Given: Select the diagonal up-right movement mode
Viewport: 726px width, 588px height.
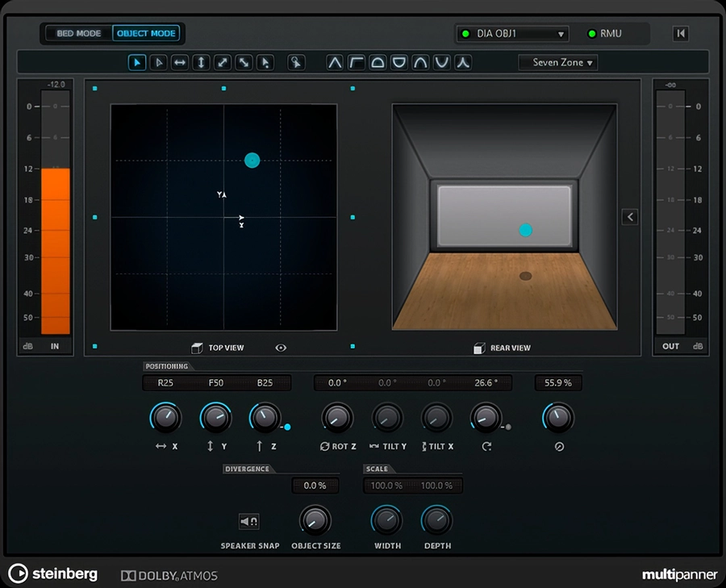Looking at the screenshot, I should (x=223, y=62).
